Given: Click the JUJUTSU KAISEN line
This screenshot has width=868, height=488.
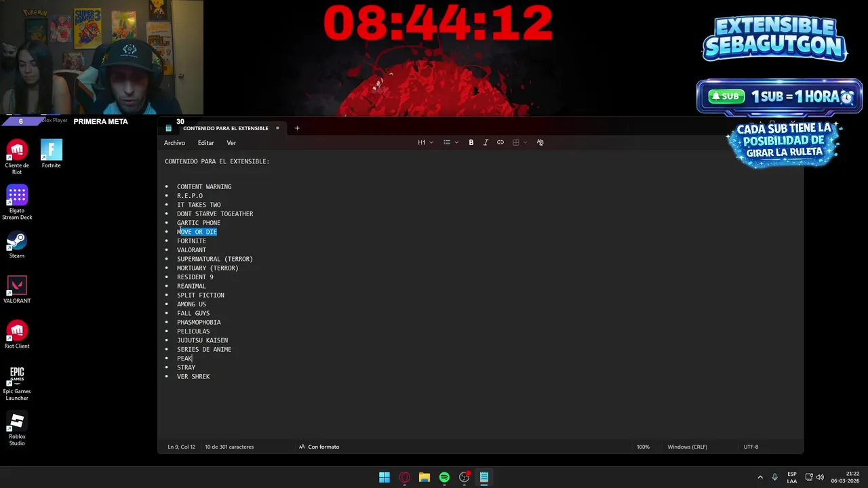Looking at the screenshot, I should pyautogui.click(x=202, y=340).
